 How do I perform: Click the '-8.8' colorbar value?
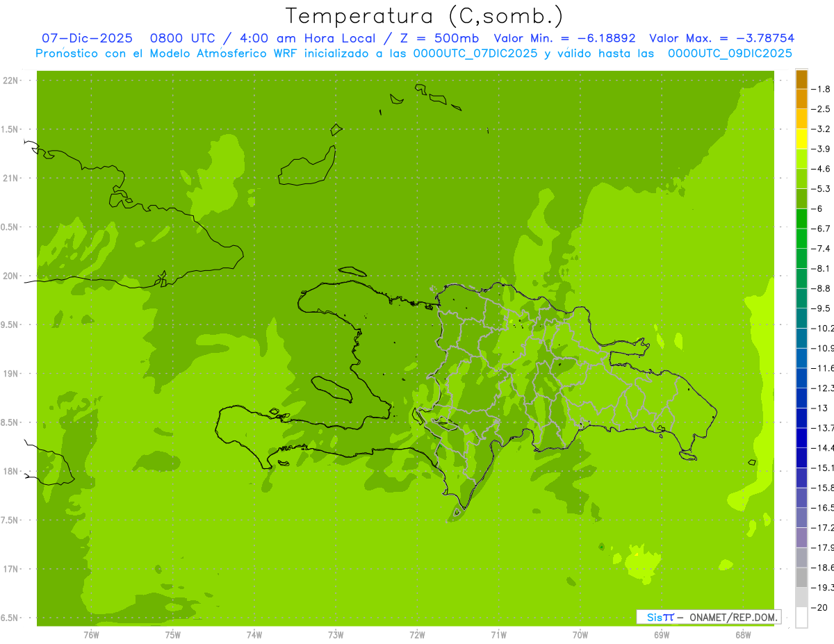(x=821, y=288)
